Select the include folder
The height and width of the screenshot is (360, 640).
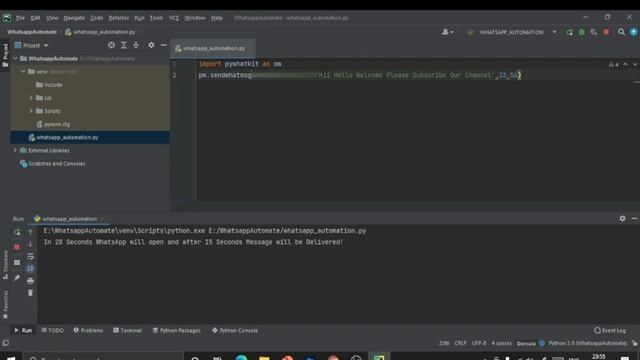[49, 85]
